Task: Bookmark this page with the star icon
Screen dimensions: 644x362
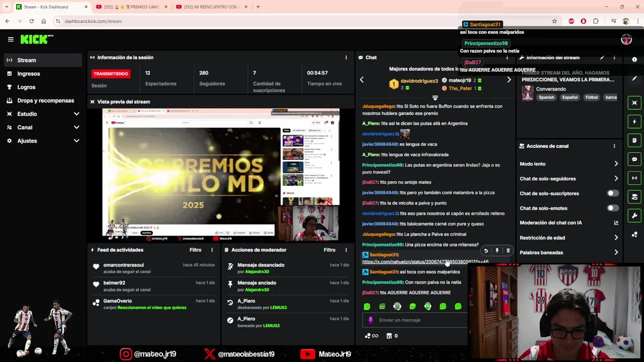Action: [x=554, y=21]
